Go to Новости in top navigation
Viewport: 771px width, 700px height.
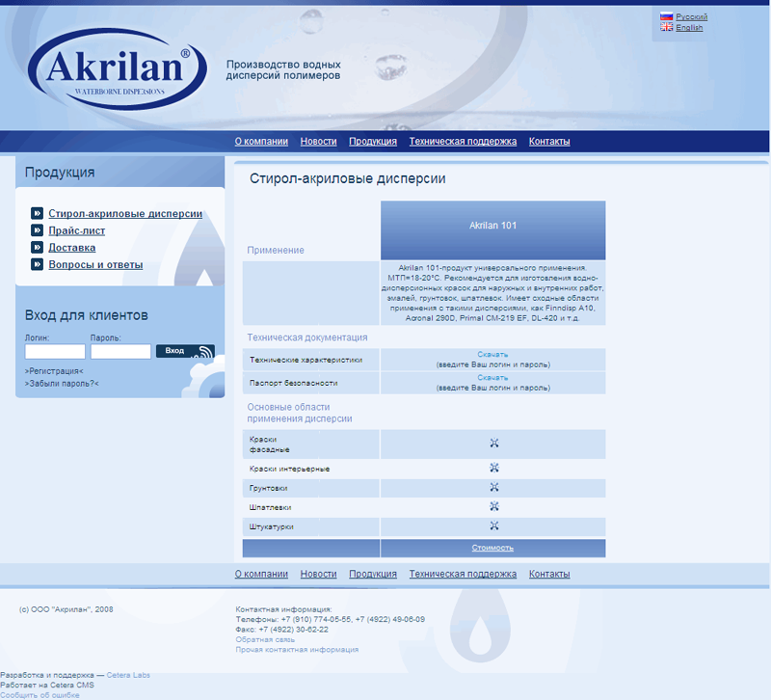click(x=318, y=142)
